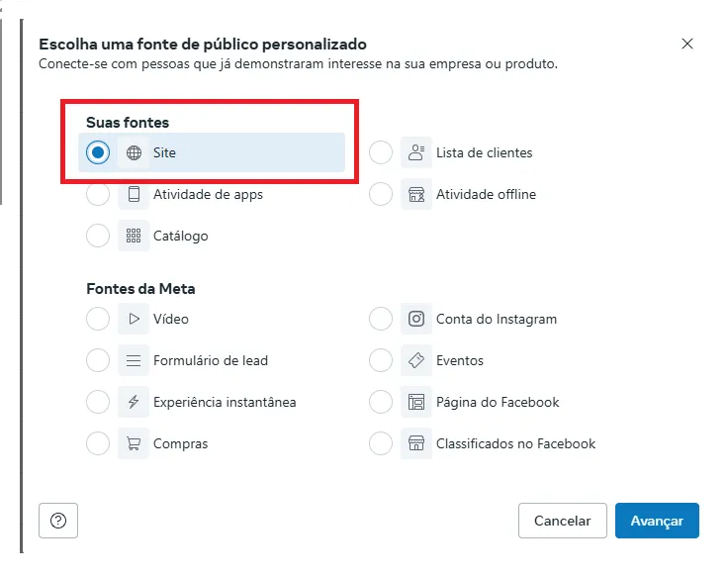The width and height of the screenshot is (728, 576).
Task: Click the Instagram logo icon
Action: 416,319
